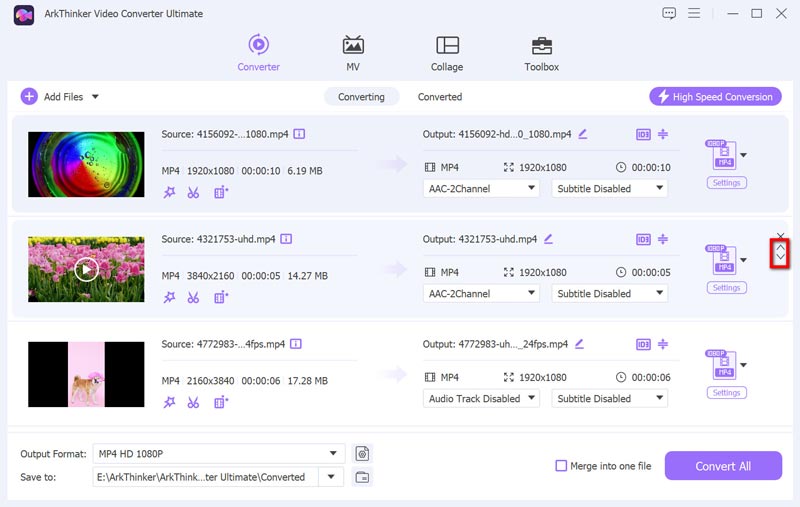Expand the Output Format MP4 HD 1080P dropdown

click(218, 454)
